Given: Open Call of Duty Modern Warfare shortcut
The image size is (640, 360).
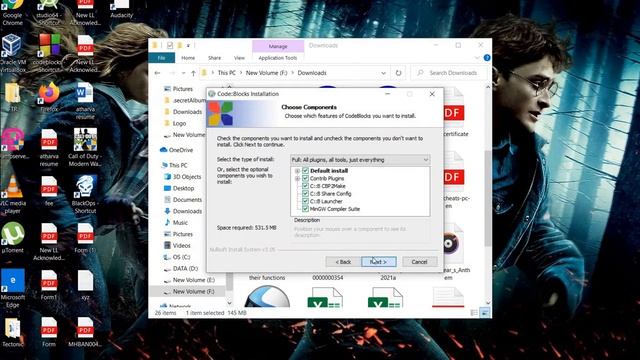Looking at the screenshot, I should tap(85, 148).
